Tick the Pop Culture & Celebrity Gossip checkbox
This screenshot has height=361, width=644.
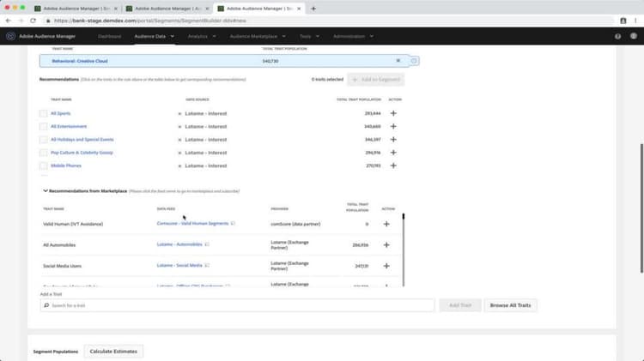43,153
